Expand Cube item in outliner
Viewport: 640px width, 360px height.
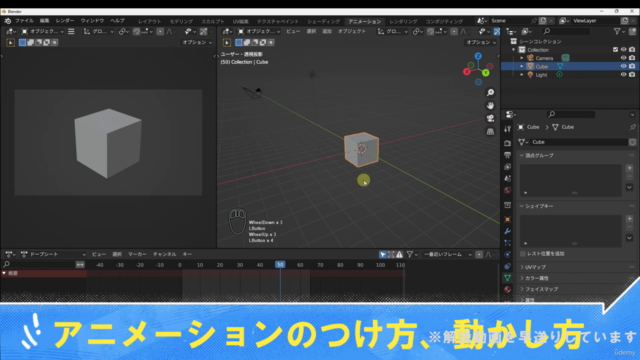[x=522, y=66]
